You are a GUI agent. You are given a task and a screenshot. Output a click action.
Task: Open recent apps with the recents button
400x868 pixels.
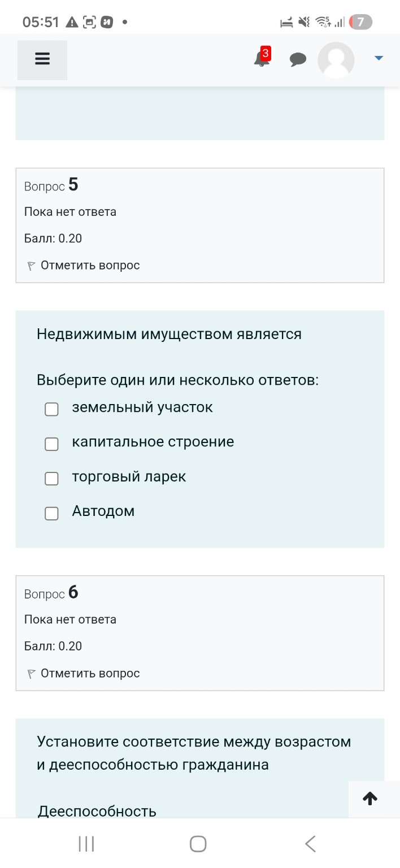[85, 843]
